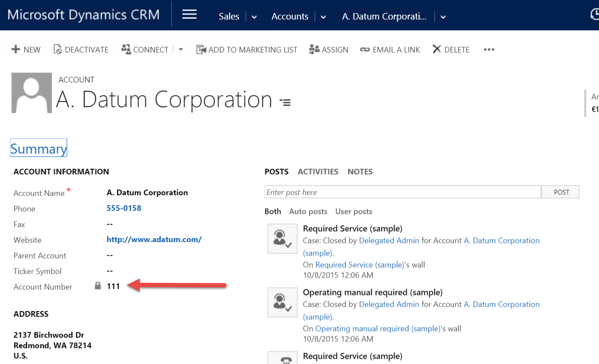Image resolution: width=599 pixels, height=364 pixels.
Task: Open the more commands ellipsis
Action: coord(489,50)
